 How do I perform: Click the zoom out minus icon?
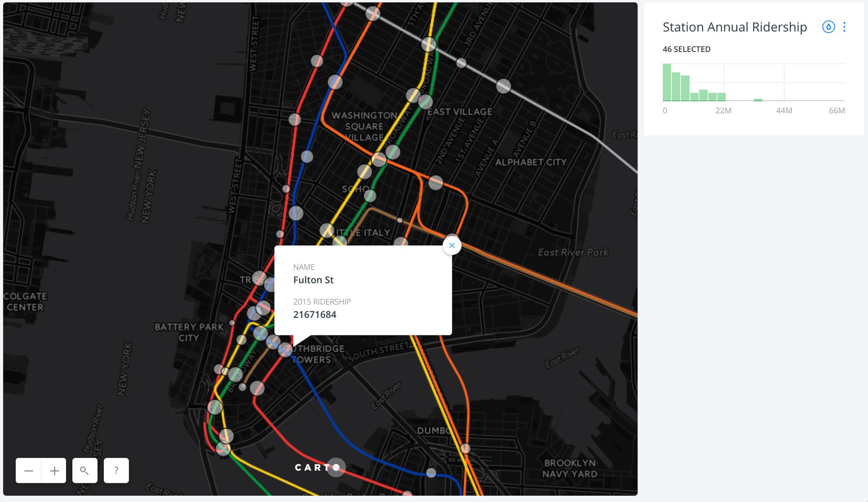coord(29,470)
